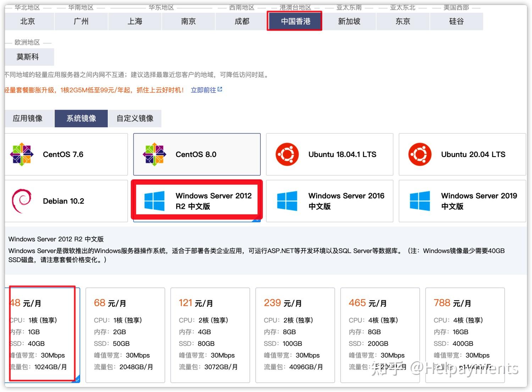Click the SSD: 100GB line
Viewport: 532px width, 392px height.
pyautogui.click(x=283, y=344)
